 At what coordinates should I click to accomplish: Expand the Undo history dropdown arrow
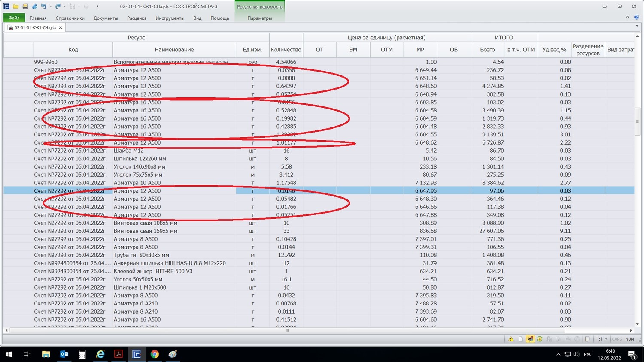pos(51,6)
